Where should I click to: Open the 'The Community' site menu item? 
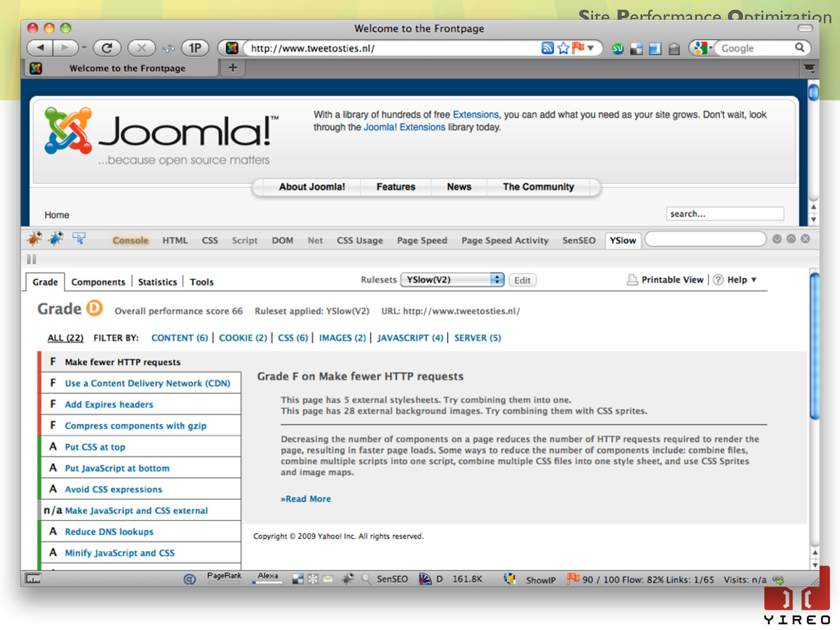click(538, 187)
